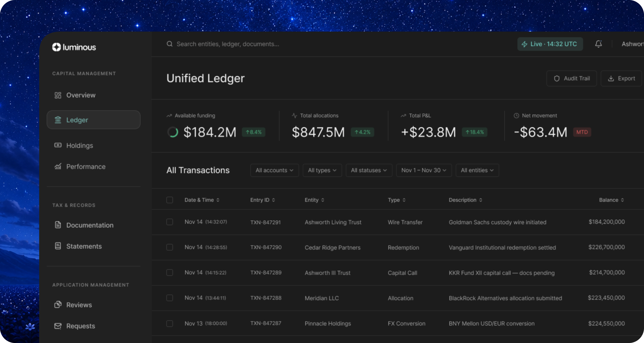The width and height of the screenshot is (644, 343).
Task: Click entry ID TXN-847291
Action: coord(265,222)
